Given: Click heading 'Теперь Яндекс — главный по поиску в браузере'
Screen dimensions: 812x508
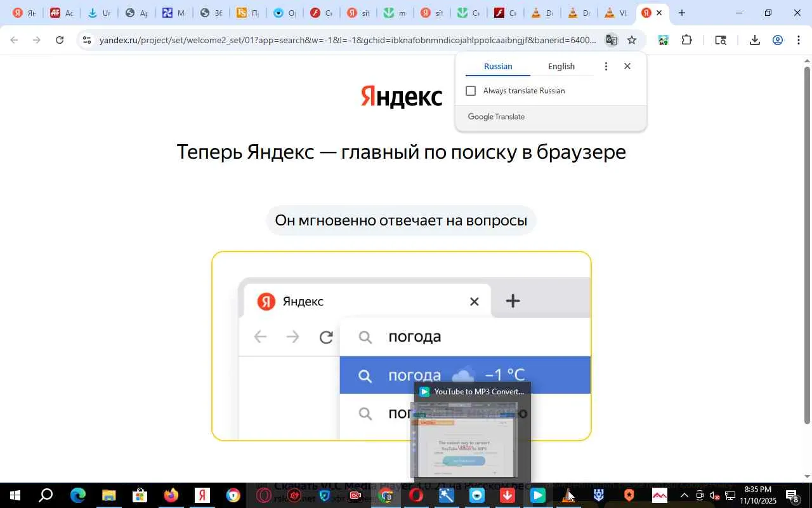Looking at the screenshot, I should [x=401, y=152].
